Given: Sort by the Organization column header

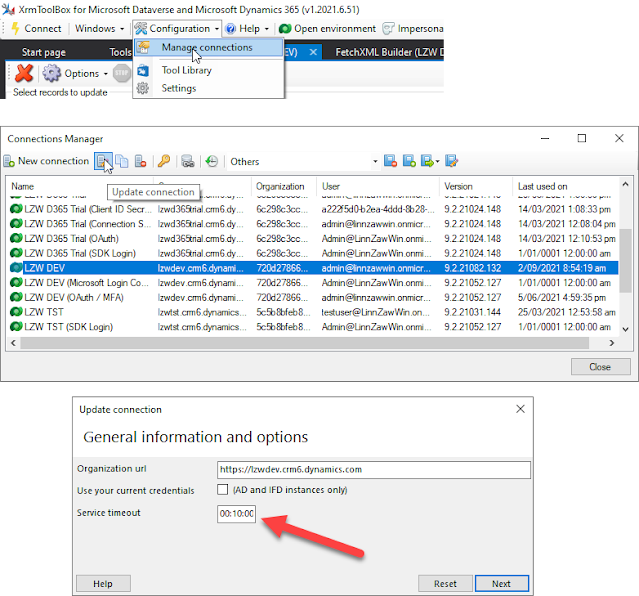Looking at the screenshot, I should [284, 186].
